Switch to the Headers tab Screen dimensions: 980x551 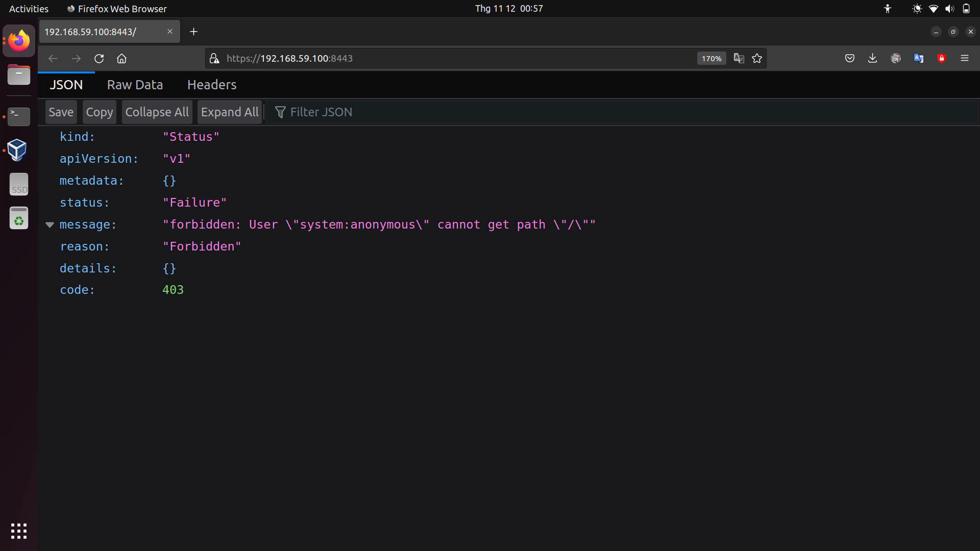coord(212,85)
